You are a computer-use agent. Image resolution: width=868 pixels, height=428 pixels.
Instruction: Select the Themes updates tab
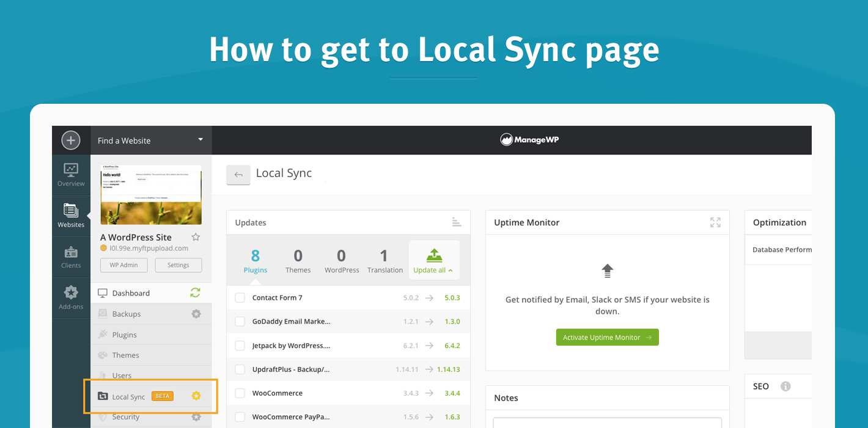[298, 261]
